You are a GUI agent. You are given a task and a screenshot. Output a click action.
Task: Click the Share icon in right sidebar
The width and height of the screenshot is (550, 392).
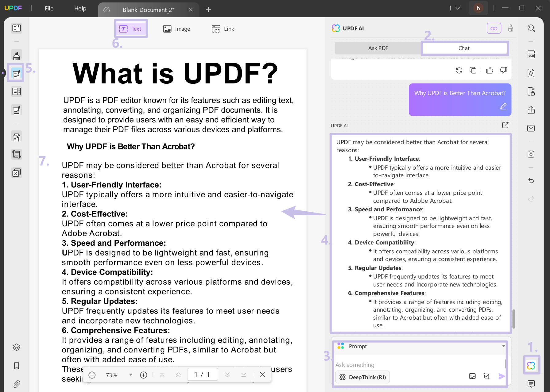click(531, 110)
